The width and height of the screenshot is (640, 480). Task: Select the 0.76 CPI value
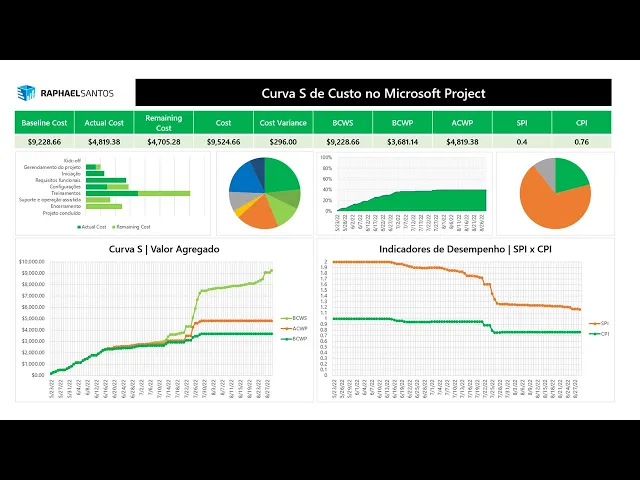(x=582, y=142)
